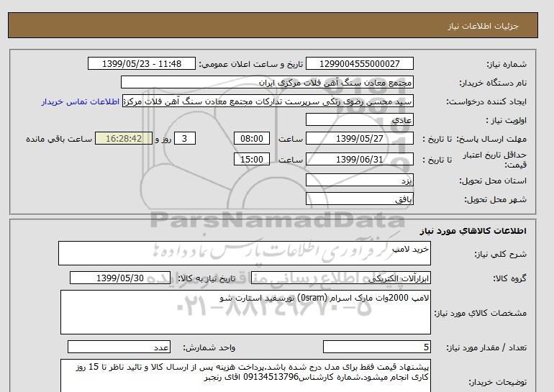Click the label تاریخ نیاز به کالا

coord(206,278)
